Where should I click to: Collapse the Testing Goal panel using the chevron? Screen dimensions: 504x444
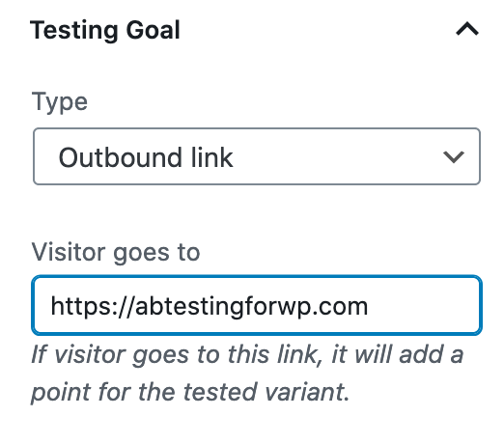pos(467,29)
